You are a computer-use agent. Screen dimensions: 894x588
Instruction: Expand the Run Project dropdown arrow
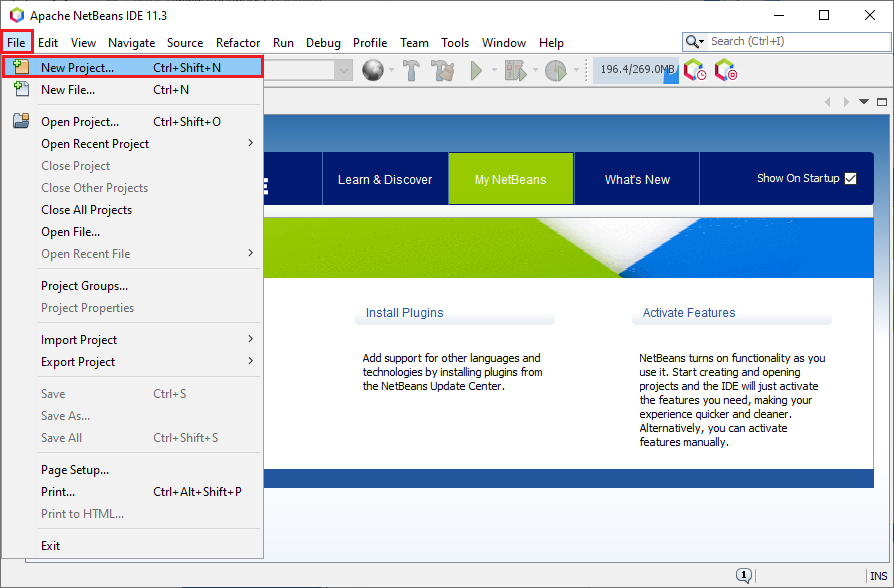pyautogui.click(x=494, y=70)
